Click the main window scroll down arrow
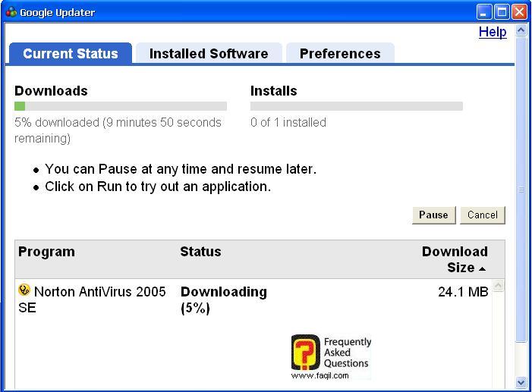 coord(521,382)
